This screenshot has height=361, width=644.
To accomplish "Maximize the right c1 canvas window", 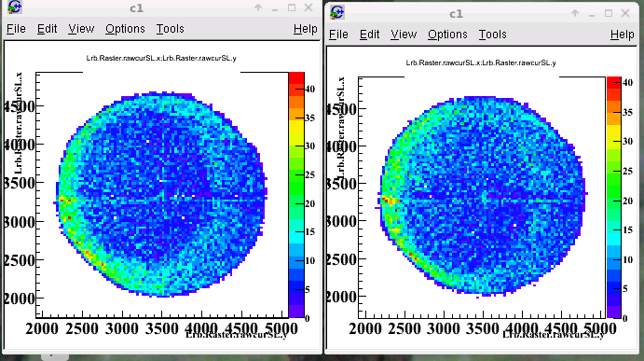I will click(x=609, y=13).
